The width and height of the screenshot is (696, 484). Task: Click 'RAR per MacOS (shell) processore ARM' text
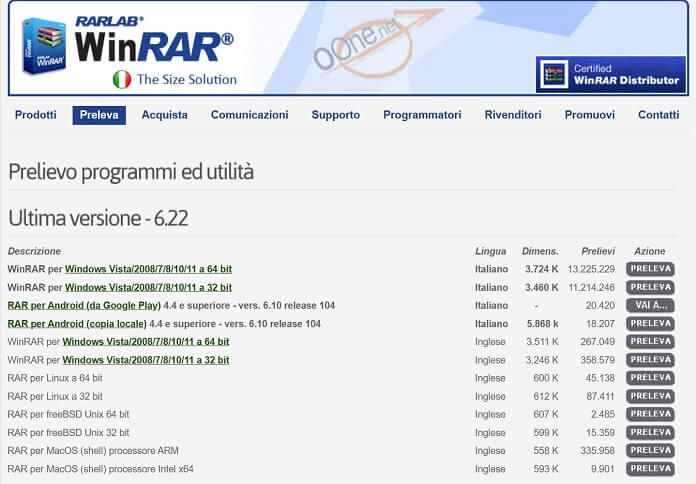[93, 451]
